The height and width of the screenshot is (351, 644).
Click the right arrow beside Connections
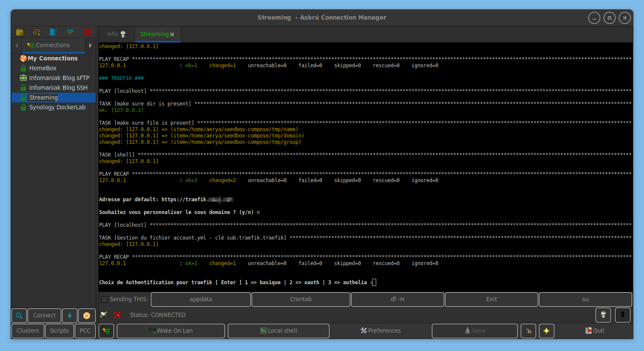tap(90, 45)
